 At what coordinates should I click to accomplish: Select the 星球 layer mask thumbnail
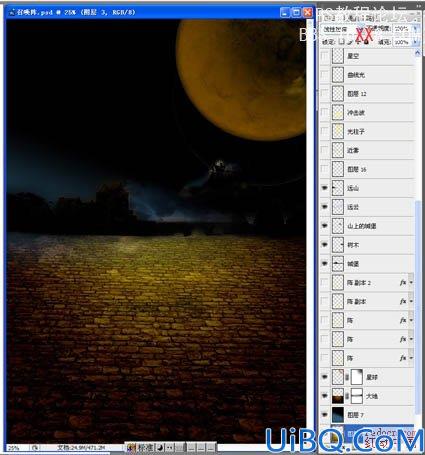tap(357, 377)
